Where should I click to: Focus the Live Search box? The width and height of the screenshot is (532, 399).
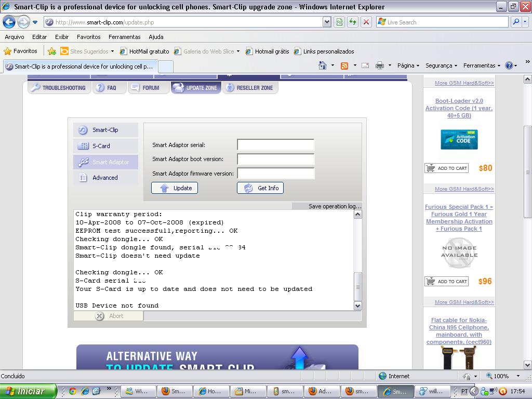(x=442, y=22)
